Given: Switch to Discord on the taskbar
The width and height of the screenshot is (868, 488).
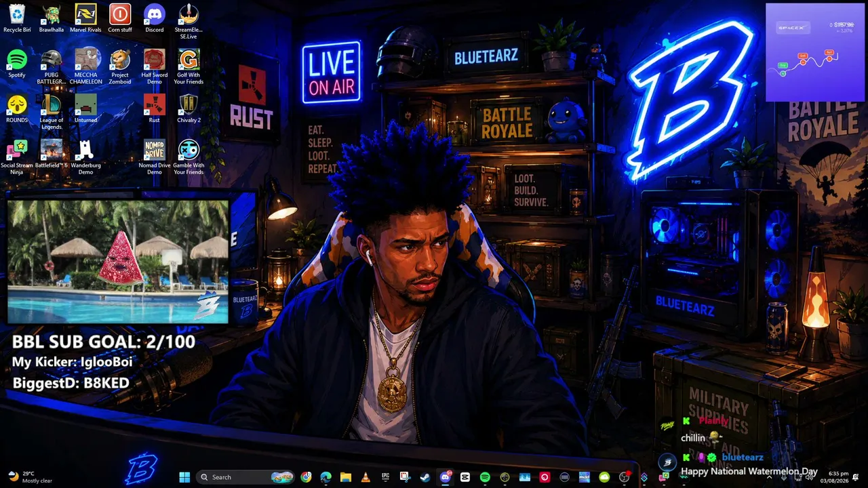Looking at the screenshot, I should (x=446, y=477).
